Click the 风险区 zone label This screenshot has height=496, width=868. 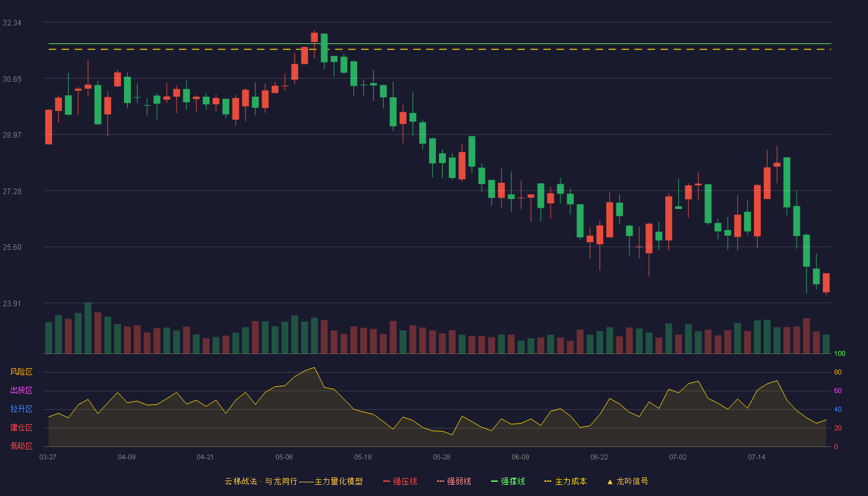21,372
